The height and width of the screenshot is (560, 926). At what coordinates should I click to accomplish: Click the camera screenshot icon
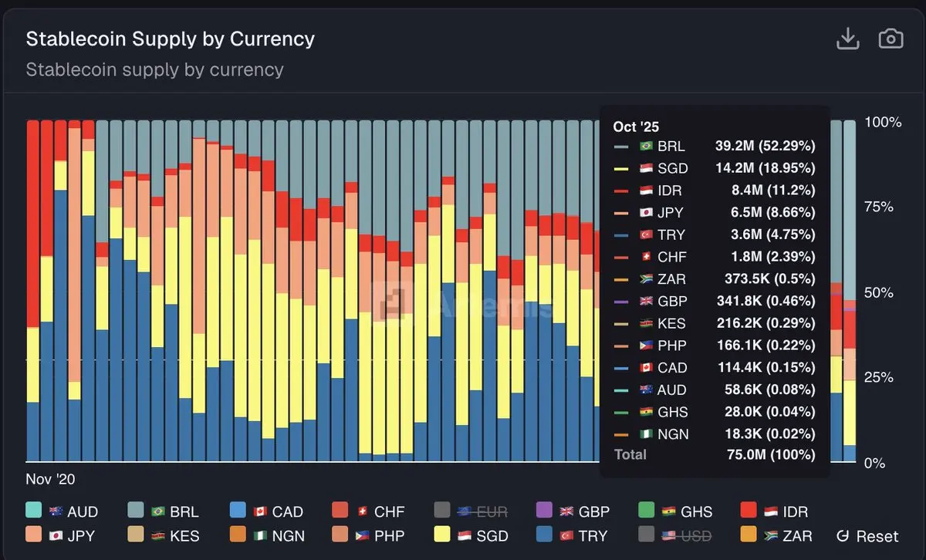point(891,39)
